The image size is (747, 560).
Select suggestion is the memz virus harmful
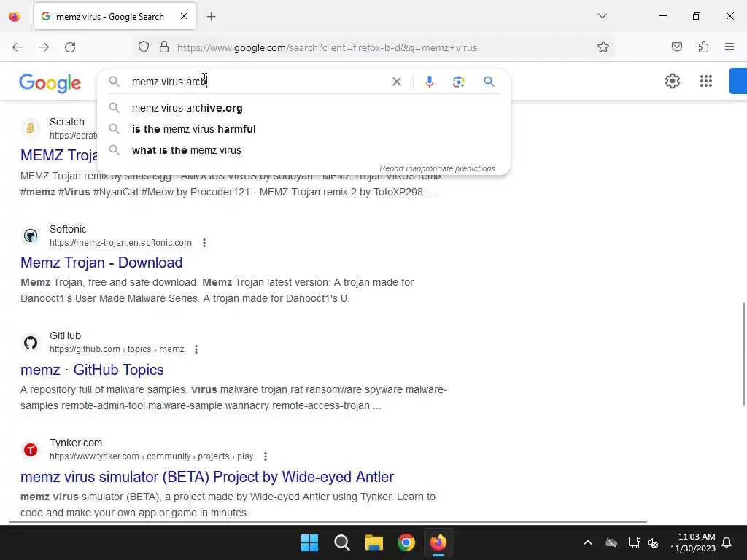304,129
